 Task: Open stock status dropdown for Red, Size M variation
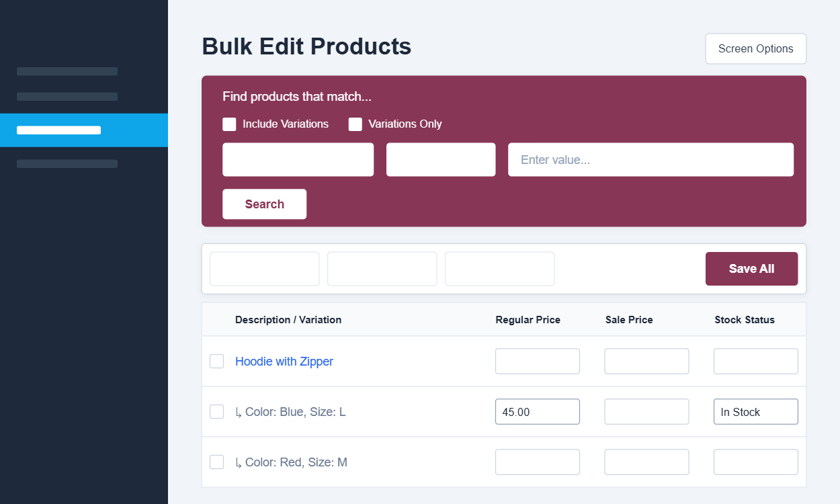(x=755, y=462)
